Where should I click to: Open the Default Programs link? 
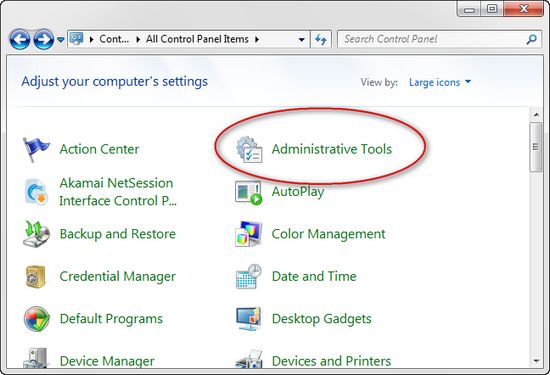point(111,319)
